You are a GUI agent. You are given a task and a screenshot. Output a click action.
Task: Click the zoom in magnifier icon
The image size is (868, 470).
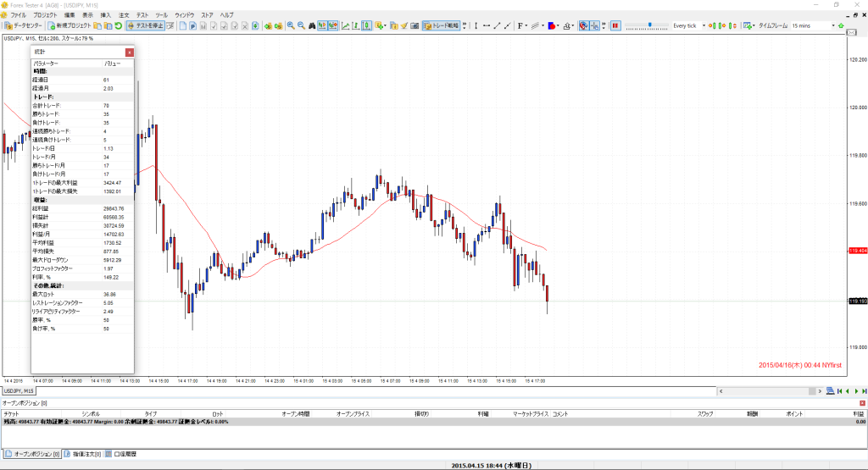click(290, 26)
